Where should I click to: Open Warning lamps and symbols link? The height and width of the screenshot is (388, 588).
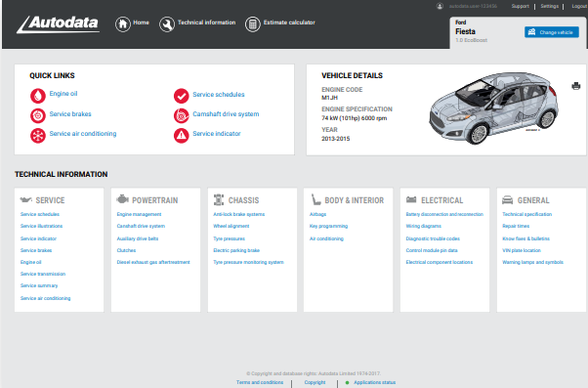532,262
